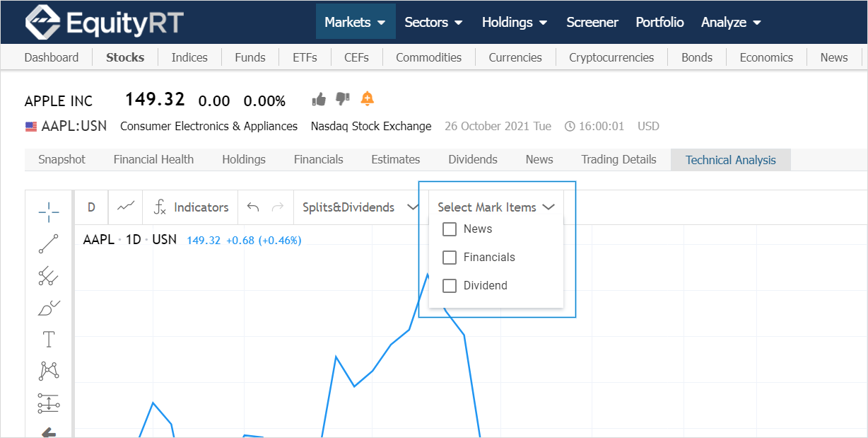This screenshot has height=438, width=868.
Task: Check the Financials mark item
Action: [x=450, y=258]
